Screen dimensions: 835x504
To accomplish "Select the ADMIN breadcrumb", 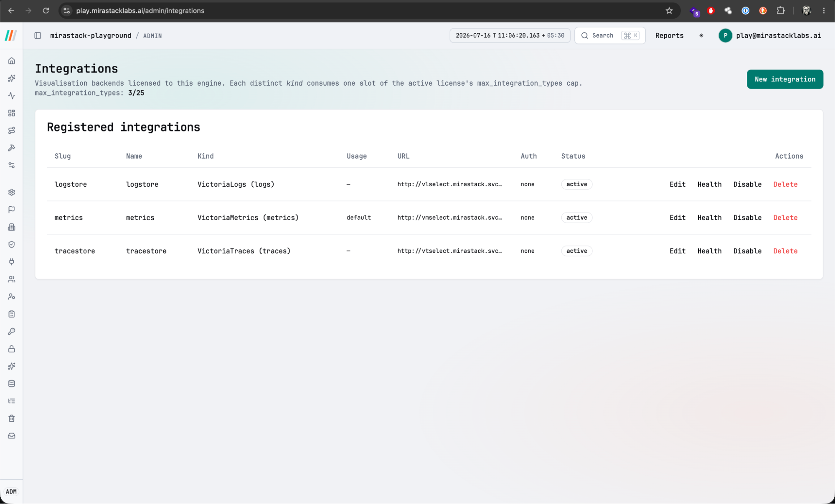I will coord(152,36).
